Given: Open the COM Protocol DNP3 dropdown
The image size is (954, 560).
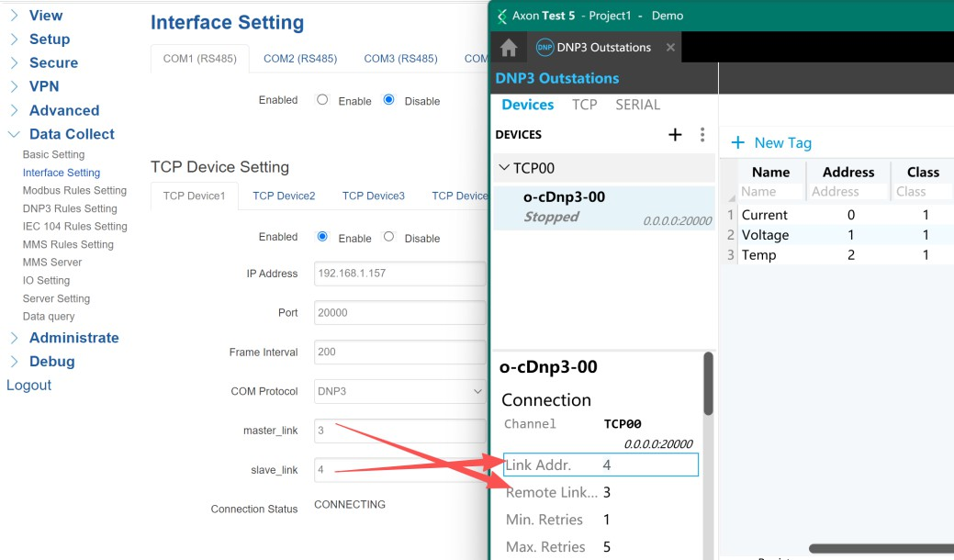Looking at the screenshot, I should coord(399,391).
